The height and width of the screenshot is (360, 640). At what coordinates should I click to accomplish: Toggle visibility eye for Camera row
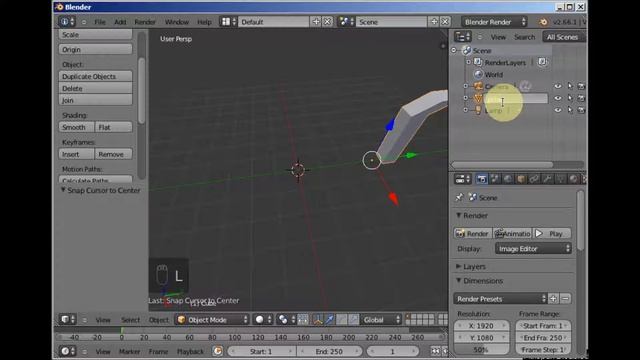click(558, 86)
